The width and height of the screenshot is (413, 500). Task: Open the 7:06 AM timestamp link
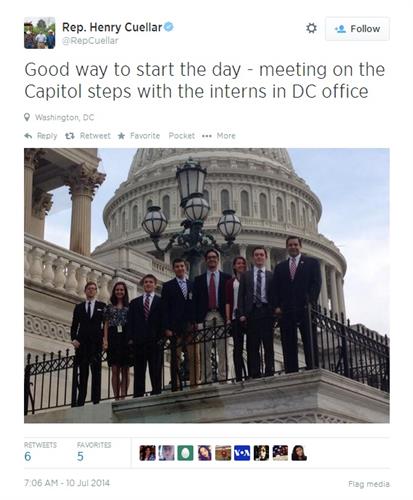click(x=67, y=483)
